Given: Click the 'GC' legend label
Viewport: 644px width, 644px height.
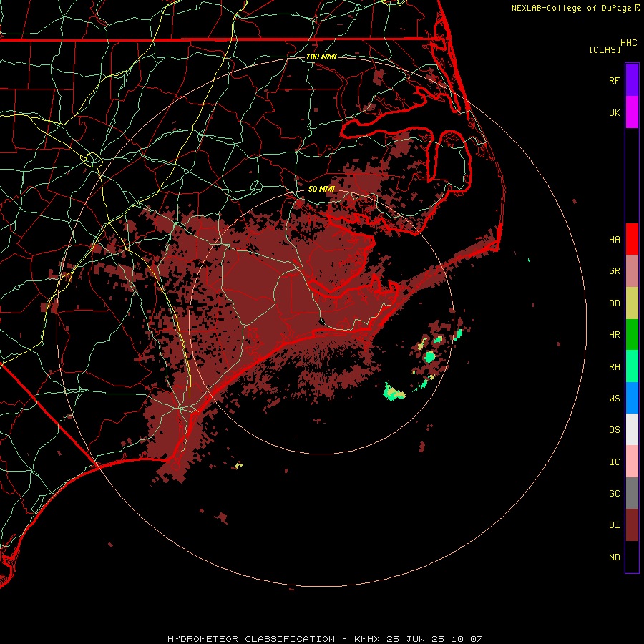Looking at the screenshot, I should [614, 494].
